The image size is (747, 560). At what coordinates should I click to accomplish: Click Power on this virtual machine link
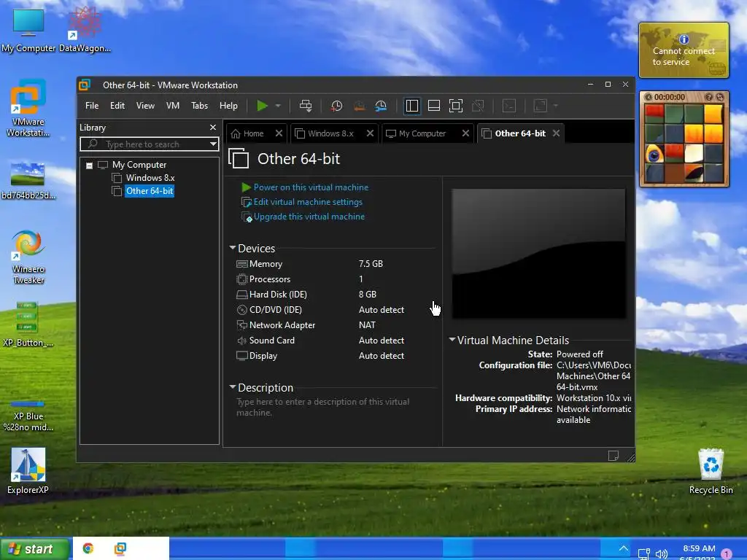tap(311, 187)
